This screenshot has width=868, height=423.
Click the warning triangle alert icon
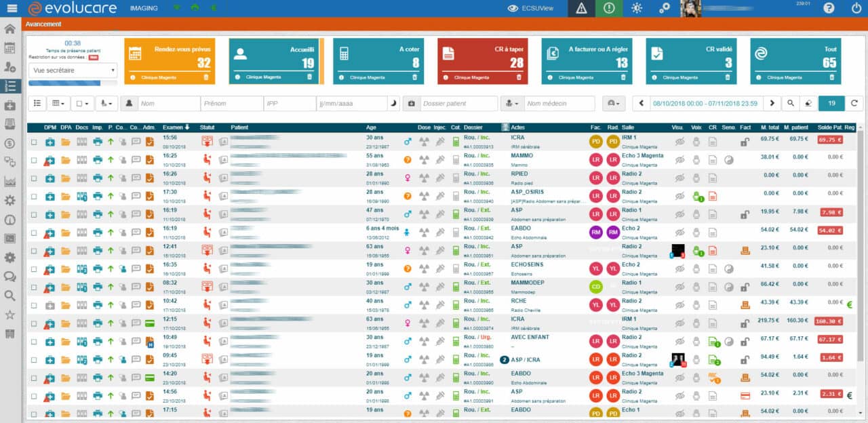[581, 9]
